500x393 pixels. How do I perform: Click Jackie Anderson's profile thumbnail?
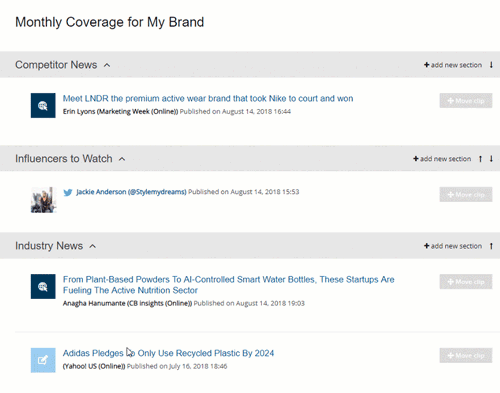[x=44, y=200]
